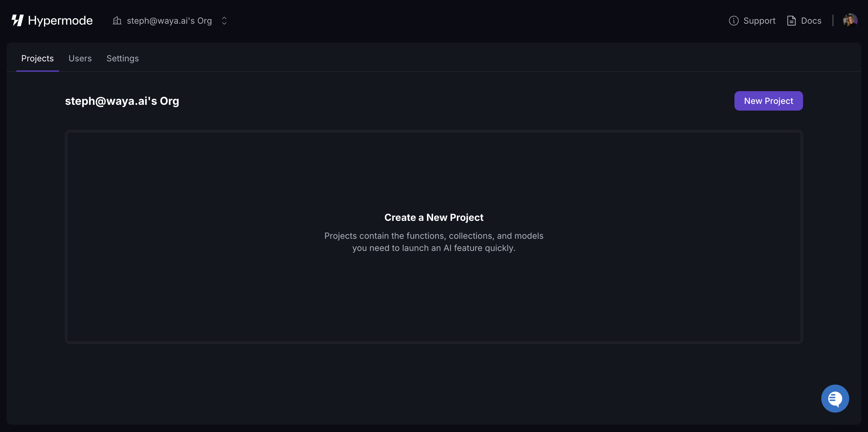Viewport: 868px width, 432px height.
Task: Click the Support info icon
Action: click(734, 21)
